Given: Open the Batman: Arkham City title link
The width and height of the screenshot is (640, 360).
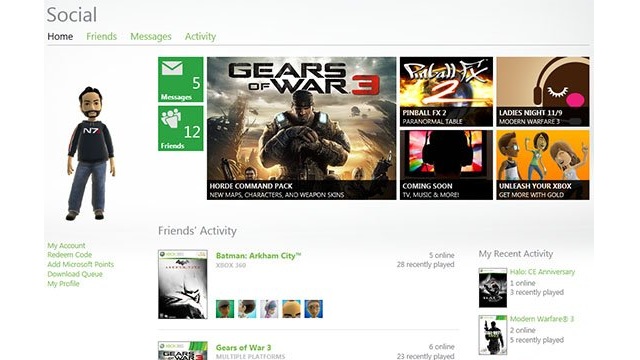Looking at the screenshot, I should 258,256.
